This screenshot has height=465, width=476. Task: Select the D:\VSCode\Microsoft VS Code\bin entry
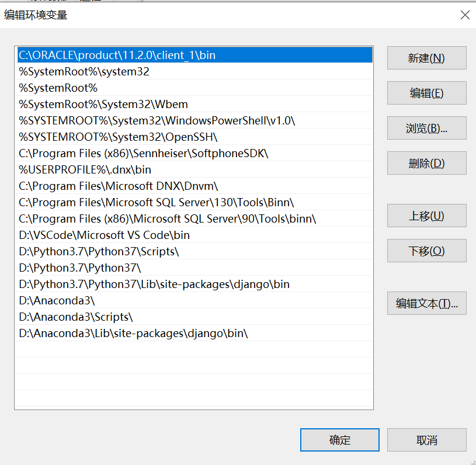[x=195, y=235]
